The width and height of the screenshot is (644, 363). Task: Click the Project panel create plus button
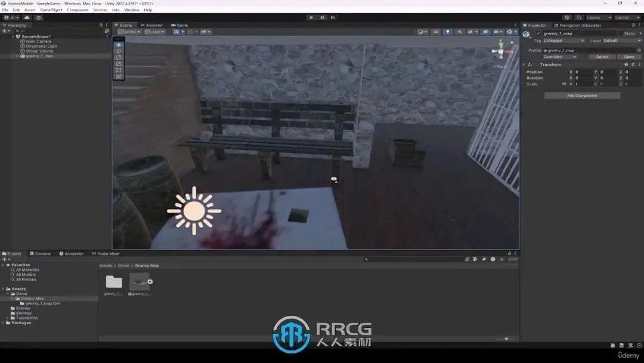coord(5,259)
